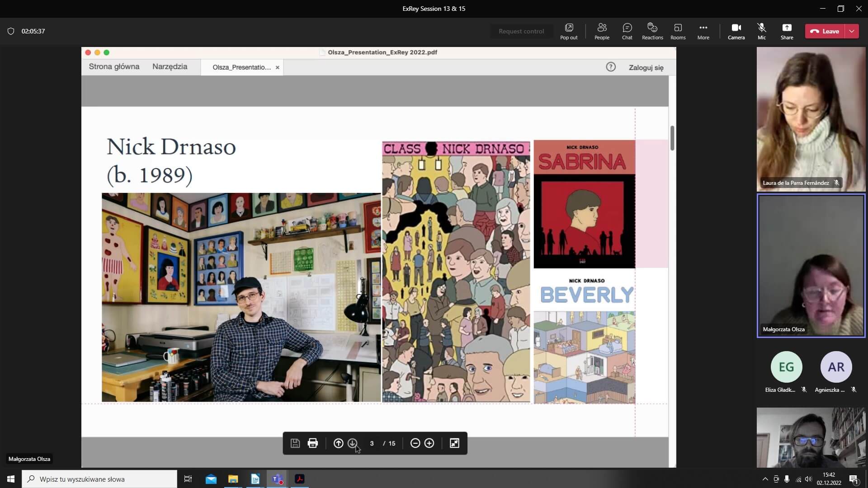This screenshot has height=488, width=868.
Task: Toggle PDF full screen view icon
Action: (454, 443)
